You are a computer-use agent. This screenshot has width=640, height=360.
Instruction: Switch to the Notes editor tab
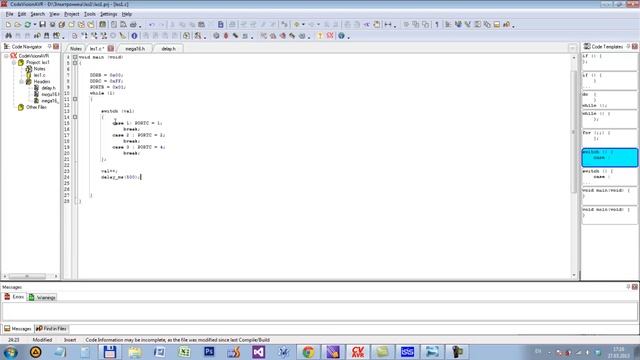(76, 49)
